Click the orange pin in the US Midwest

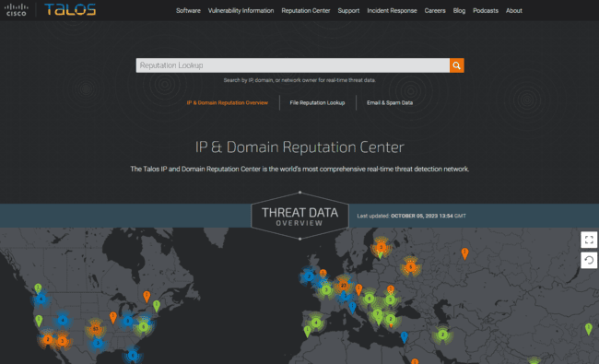(112, 317)
